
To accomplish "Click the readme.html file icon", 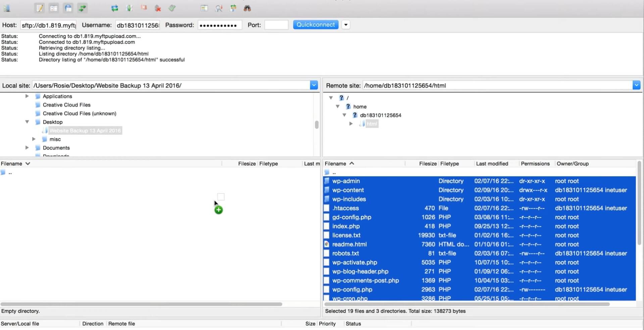I will pyautogui.click(x=327, y=244).
